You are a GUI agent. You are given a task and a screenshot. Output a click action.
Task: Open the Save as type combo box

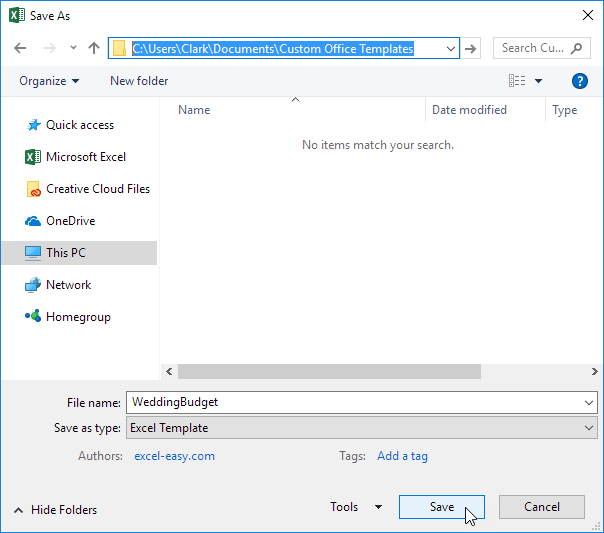pos(362,428)
